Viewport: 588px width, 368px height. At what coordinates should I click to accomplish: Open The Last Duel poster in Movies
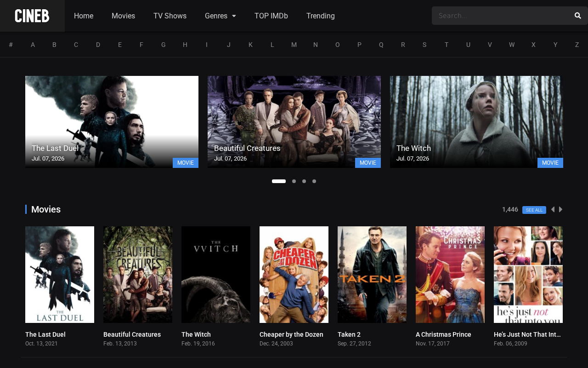60,275
